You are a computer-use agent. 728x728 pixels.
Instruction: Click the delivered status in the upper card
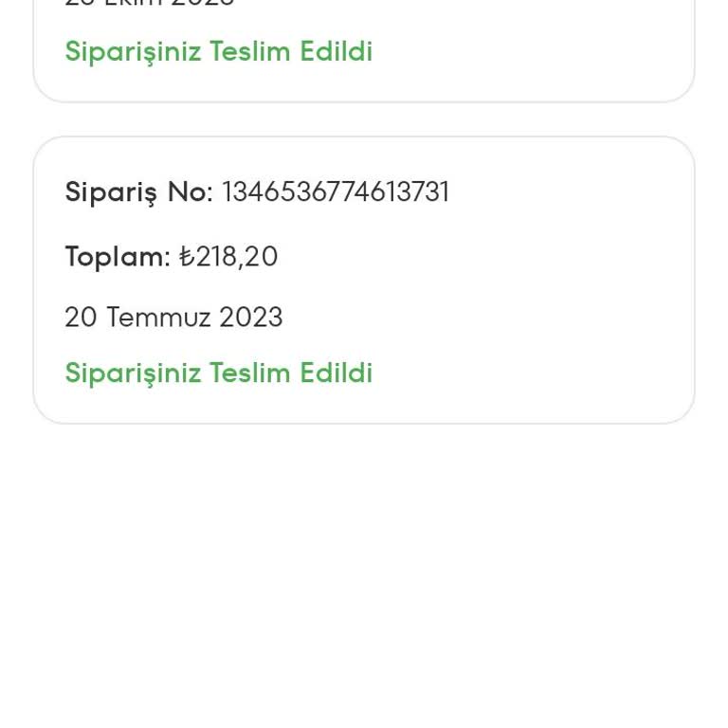tap(218, 51)
